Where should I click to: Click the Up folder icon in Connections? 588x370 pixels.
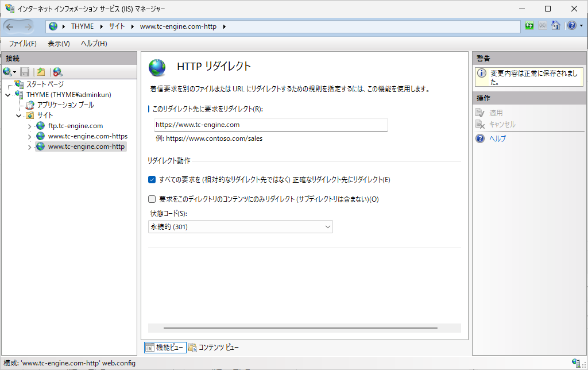pyautogui.click(x=41, y=72)
